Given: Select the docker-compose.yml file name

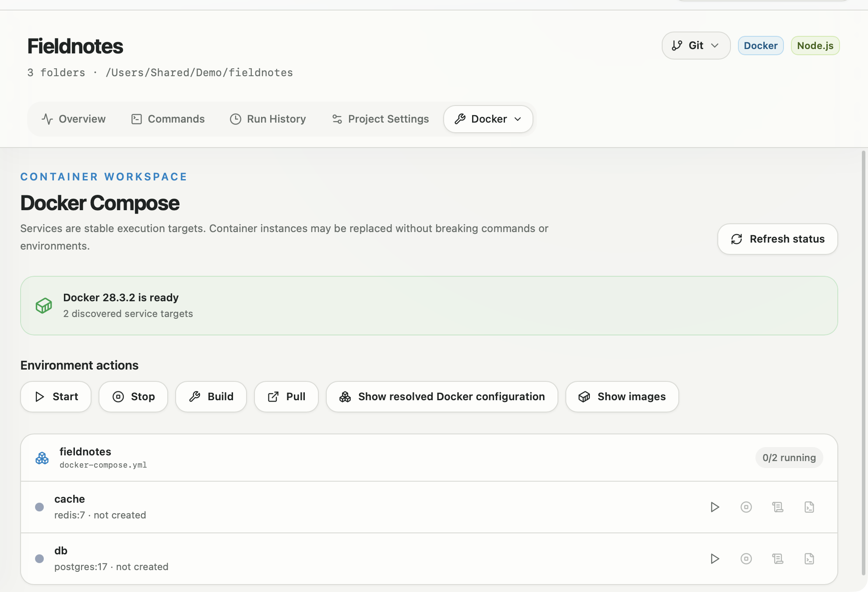Looking at the screenshot, I should pos(103,465).
